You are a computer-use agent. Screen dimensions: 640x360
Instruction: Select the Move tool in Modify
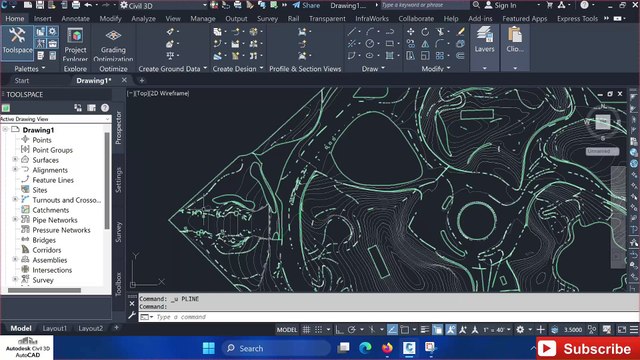pos(411,31)
